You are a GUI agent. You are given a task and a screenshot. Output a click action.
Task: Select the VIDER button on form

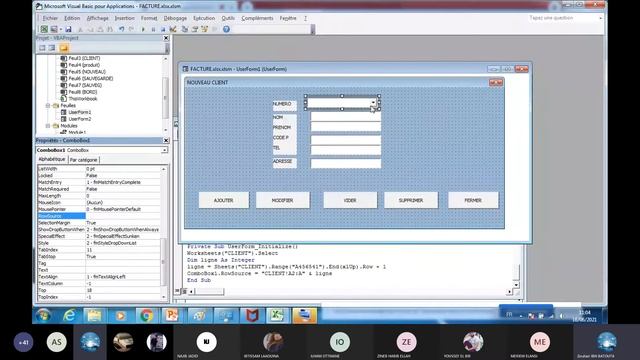[350, 200]
